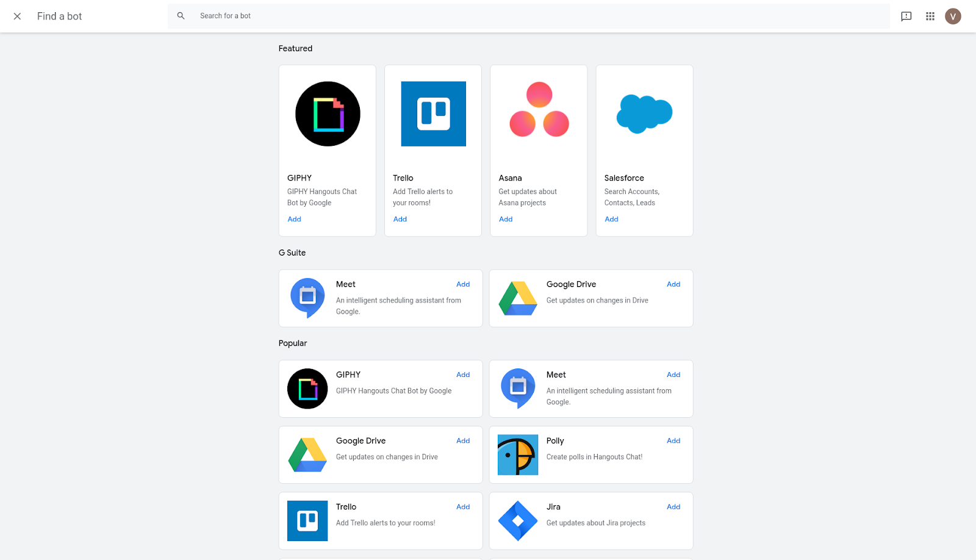
Task: Close the Find a bot dialog
Action: pos(17,16)
